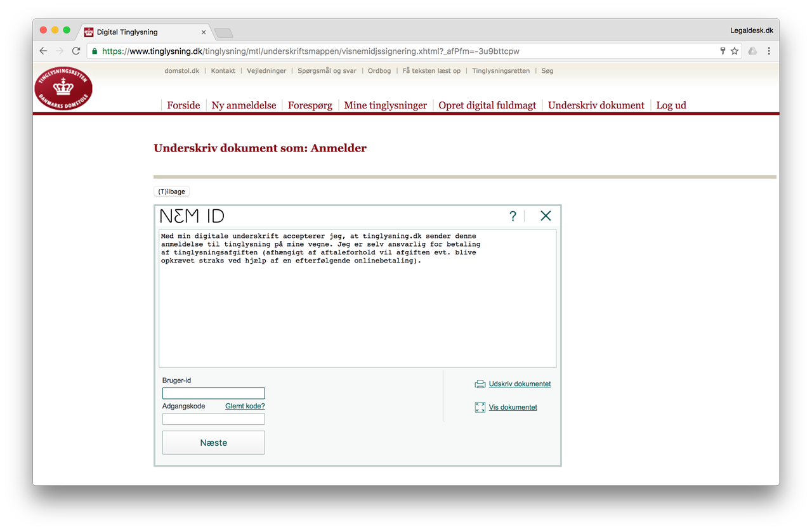The image size is (812, 532).
Task: Click the signing text area in NemID
Action: click(x=357, y=298)
